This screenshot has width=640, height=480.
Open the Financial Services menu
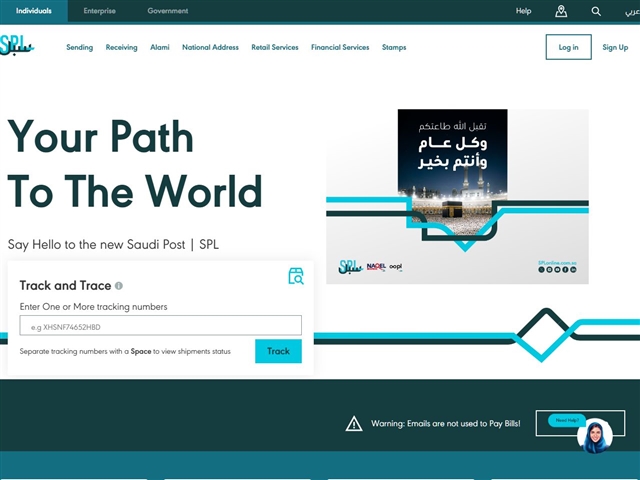[x=340, y=47]
